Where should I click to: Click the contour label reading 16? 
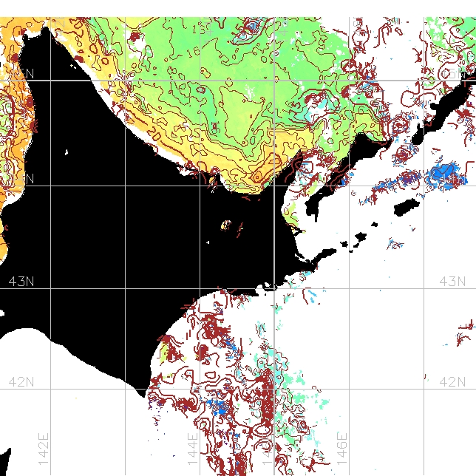pyautogui.click(x=193, y=52)
